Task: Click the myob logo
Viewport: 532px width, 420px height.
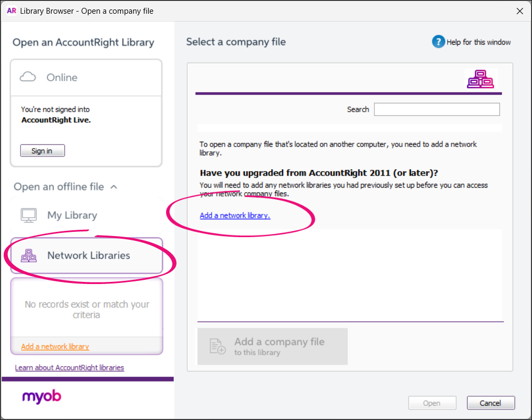Action: [41, 397]
